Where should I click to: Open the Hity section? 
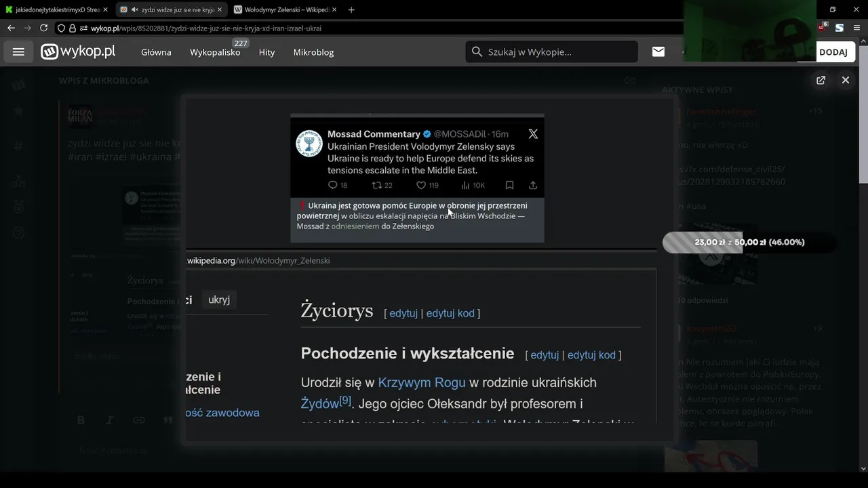(267, 52)
